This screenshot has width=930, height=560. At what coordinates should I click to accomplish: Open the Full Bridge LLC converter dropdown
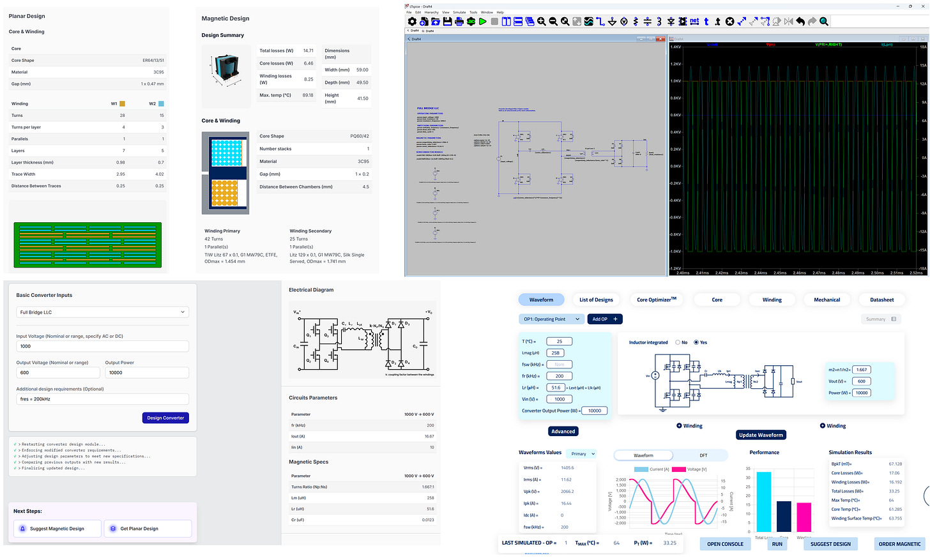pyautogui.click(x=102, y=314)
